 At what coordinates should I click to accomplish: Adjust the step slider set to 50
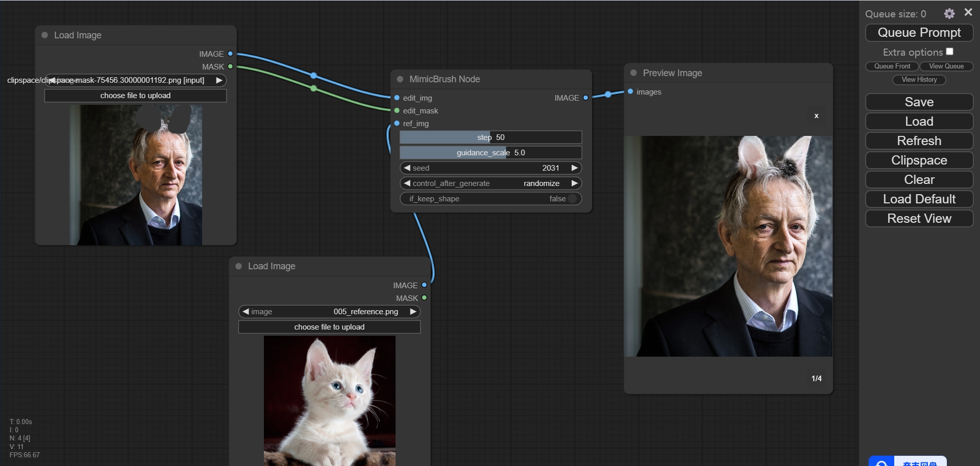[x=491, y=137]
